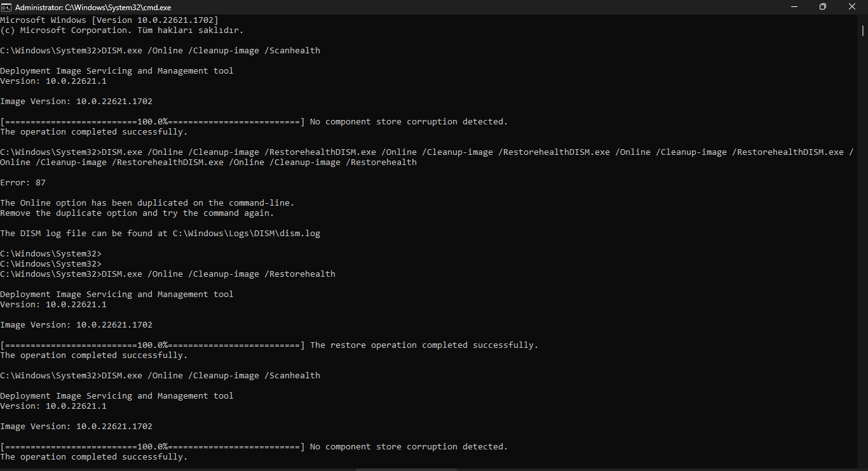Restore down the command prompt window
868x471 pixels.
pyautogui.click(x=823, y=7)
